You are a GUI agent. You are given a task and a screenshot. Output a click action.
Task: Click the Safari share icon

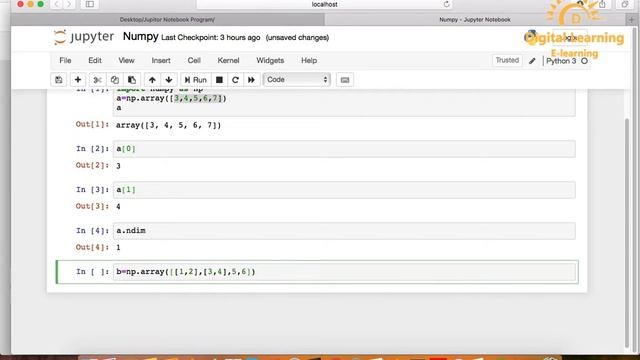pos(602,4)
